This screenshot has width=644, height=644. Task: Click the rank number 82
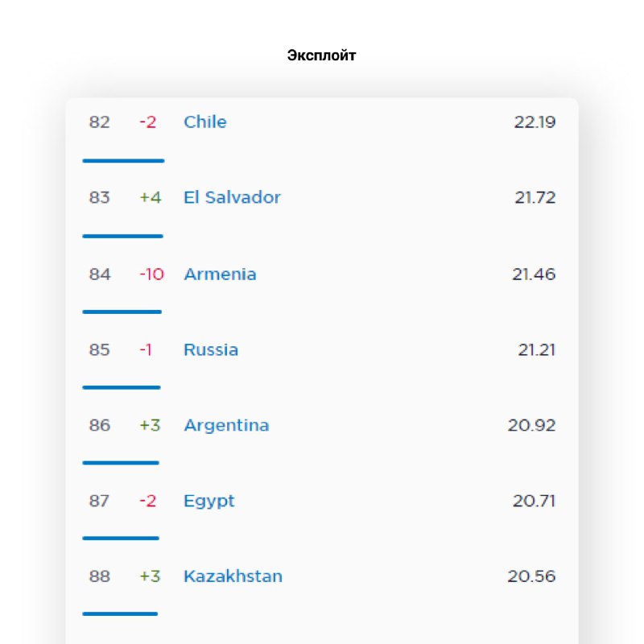100,122
